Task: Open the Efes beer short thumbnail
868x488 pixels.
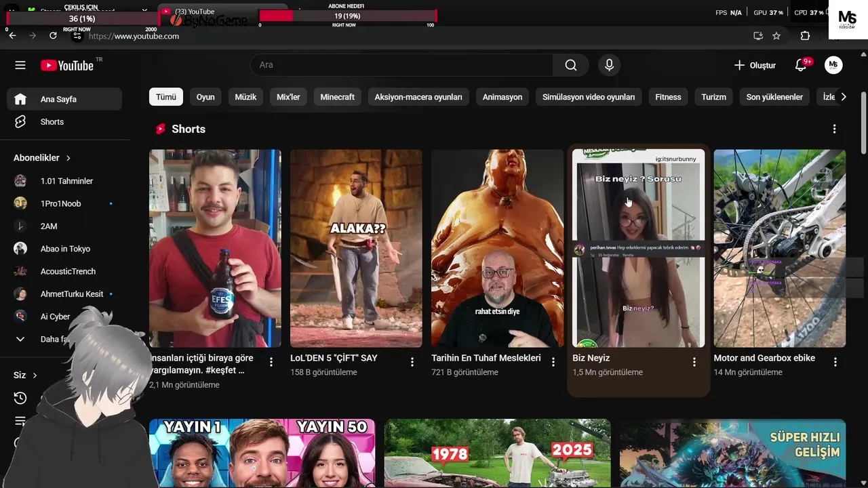Action: pos(215,248)
